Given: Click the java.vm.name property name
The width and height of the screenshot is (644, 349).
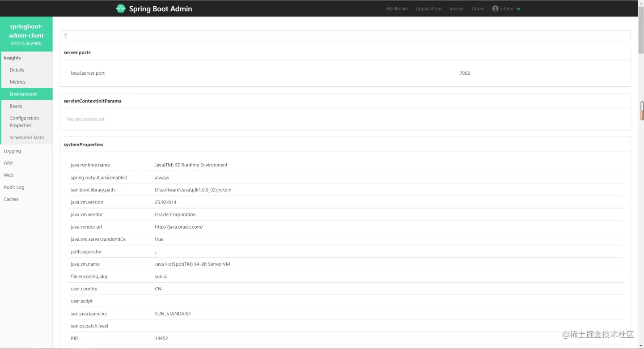Looking at the screenshot, I should [x=85, y=264].
